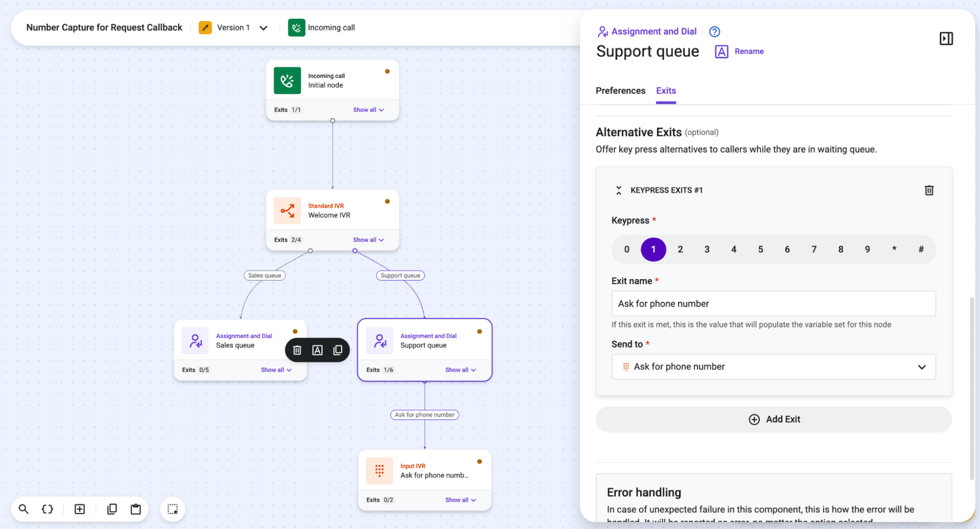Choose keypress star
This screenshot has width=980, height=529.
[x=894, y=249]
